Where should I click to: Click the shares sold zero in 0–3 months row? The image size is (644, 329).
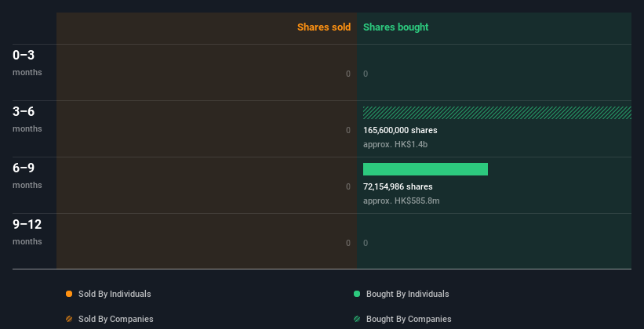[348, 74]
